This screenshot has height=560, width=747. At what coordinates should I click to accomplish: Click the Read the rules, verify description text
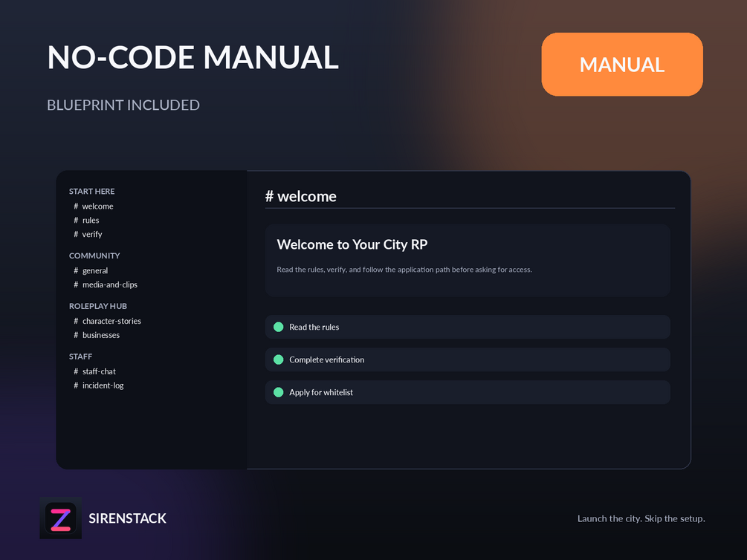click(404, 270)
